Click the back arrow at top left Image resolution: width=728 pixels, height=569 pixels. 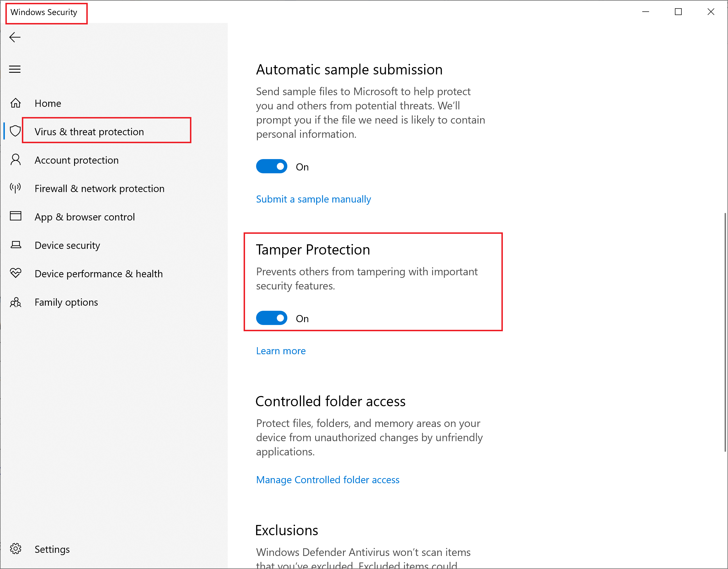(15, 37)
